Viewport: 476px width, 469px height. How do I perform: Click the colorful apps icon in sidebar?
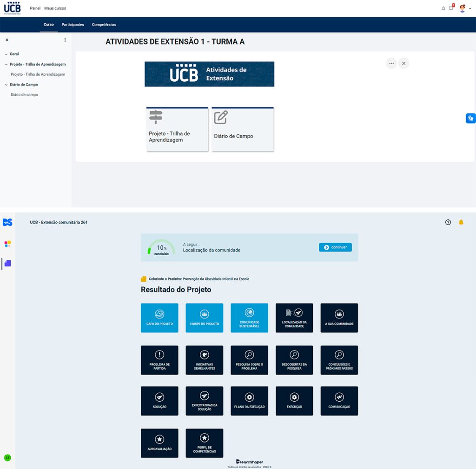[x=7, y=244]
